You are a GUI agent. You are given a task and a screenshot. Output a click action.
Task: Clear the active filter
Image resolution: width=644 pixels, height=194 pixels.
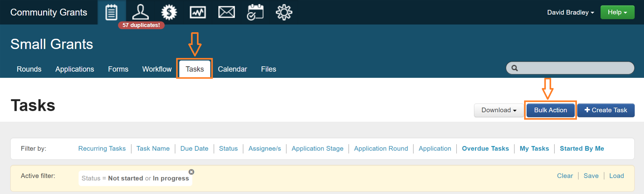point(565,176)
